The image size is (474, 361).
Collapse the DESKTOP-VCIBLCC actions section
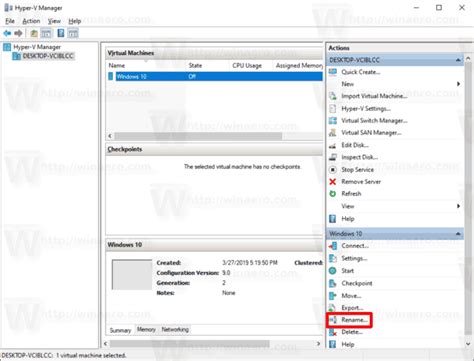click(x=458, y=60)
